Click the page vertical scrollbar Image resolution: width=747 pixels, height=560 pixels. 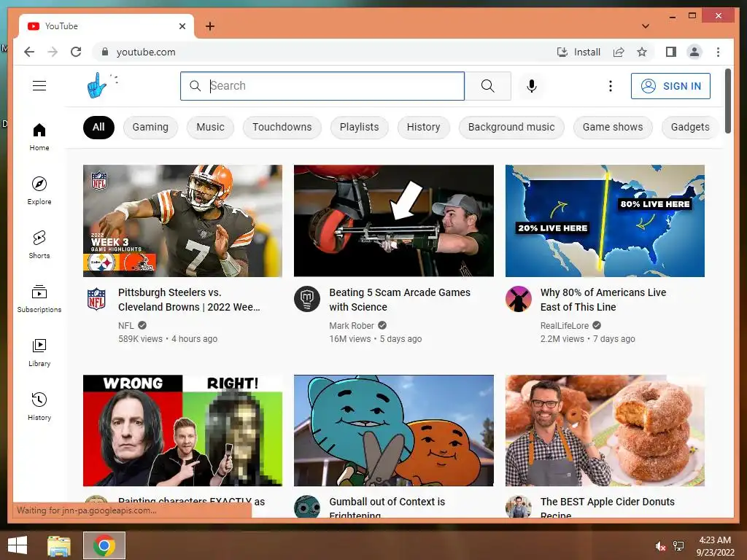point(727,101)
